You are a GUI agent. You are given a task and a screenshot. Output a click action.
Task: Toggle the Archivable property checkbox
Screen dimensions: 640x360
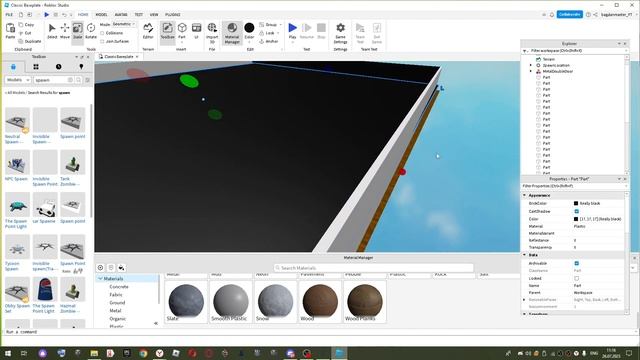pos(576,263)
